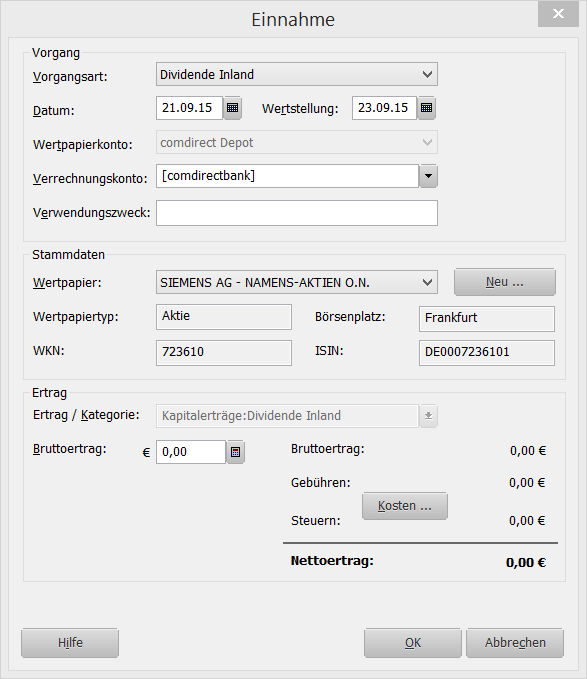Open the Datum calendar picker icon

pos(232,108)
